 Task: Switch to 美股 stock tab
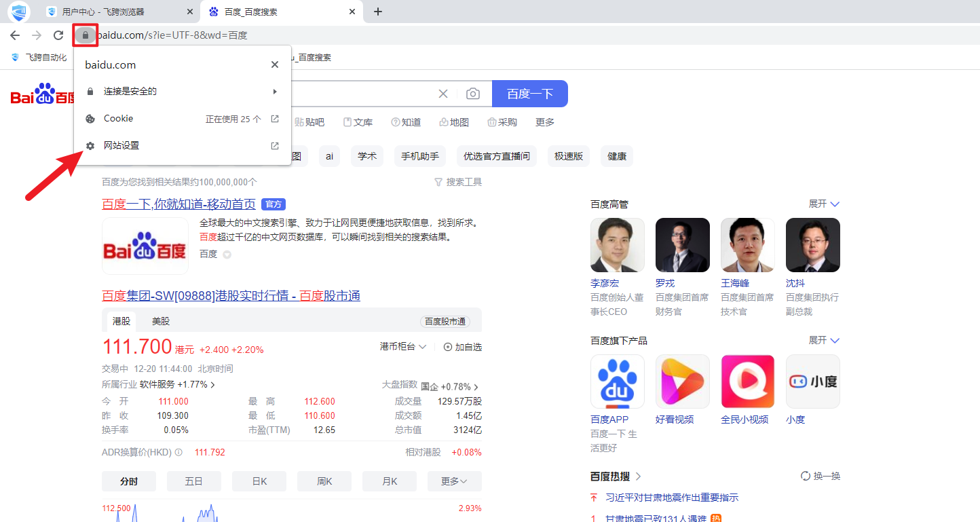[x=161, y=321]
